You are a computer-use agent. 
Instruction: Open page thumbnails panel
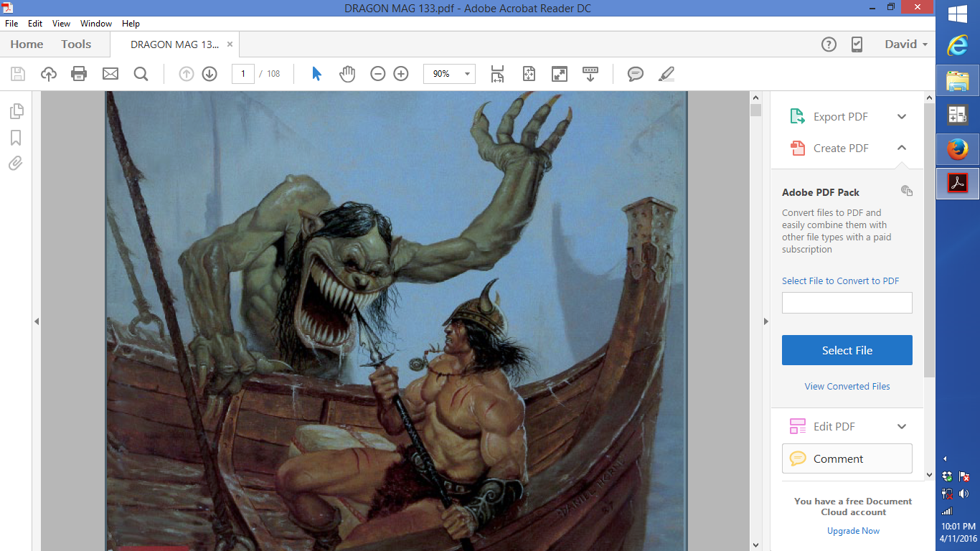point(16,111)
